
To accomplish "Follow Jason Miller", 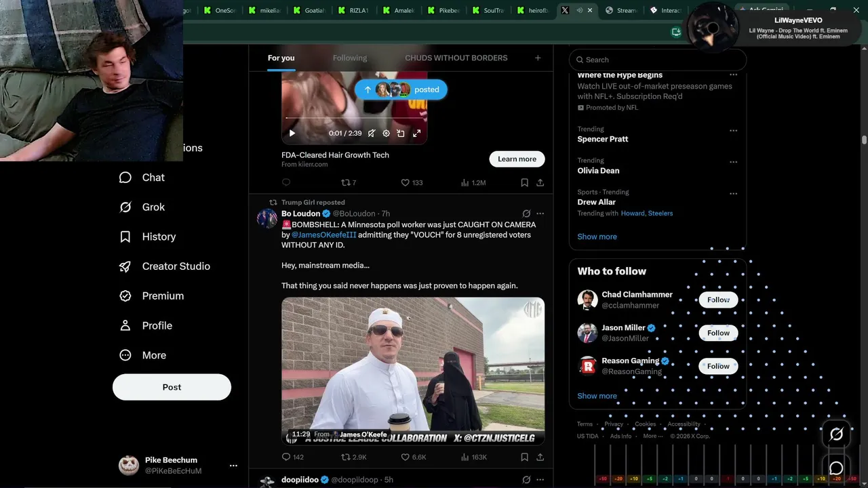I will (718, 333).
